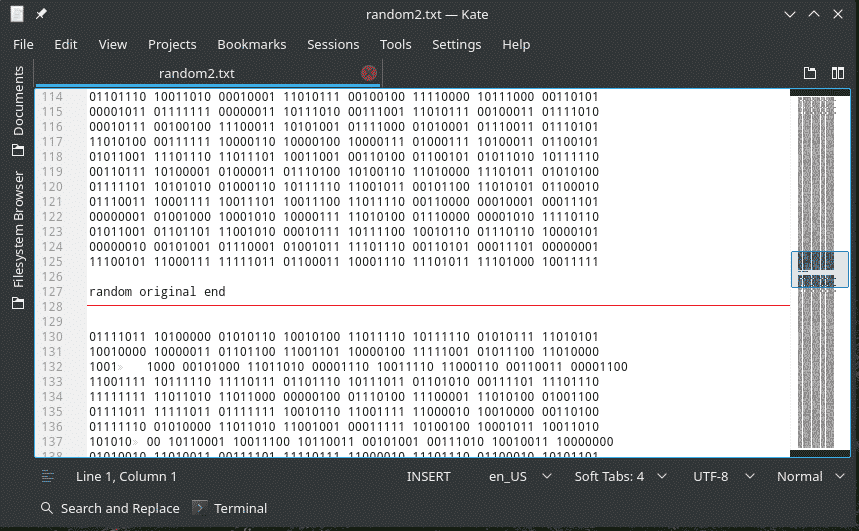Open the View menu
The image size is (859, 531).
tap(113, 44)
